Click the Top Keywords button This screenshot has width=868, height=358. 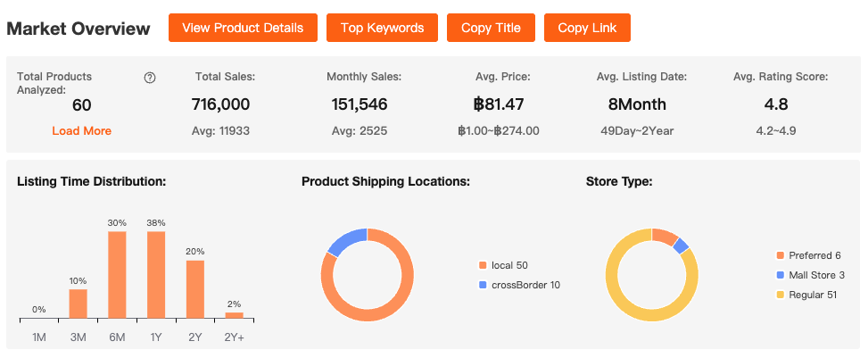[x=382, y=28]
